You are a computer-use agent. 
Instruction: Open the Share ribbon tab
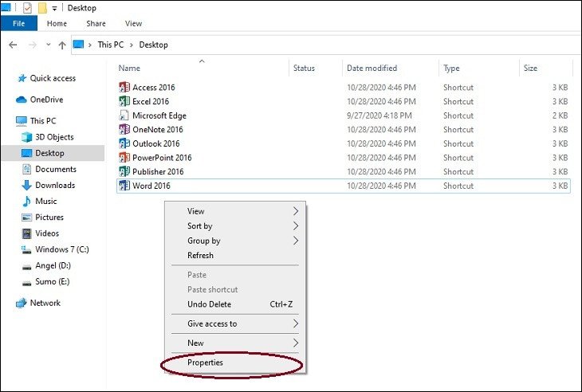click(x=96, y=23)
